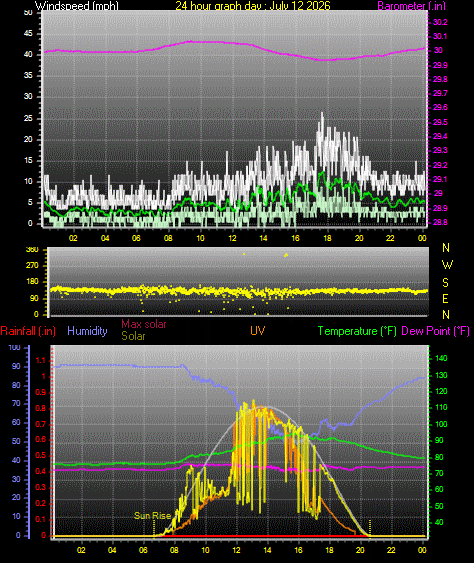Click the E wind direction label

click(x=445, y=298)
